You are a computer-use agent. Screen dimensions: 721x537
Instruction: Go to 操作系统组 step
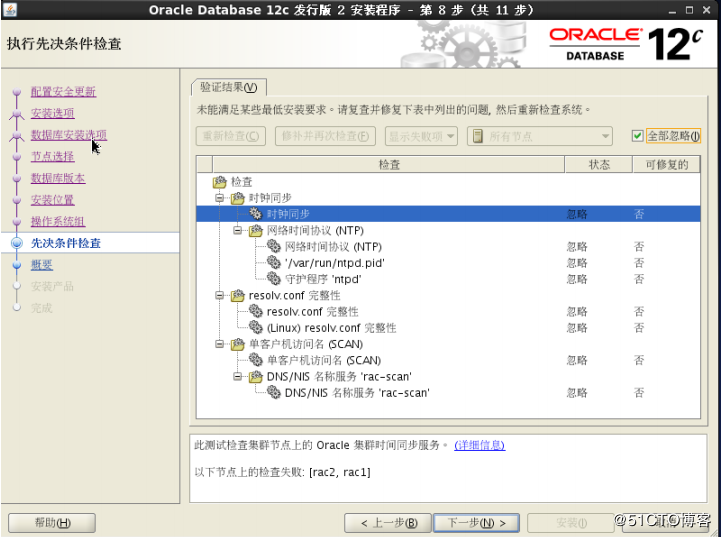coord(58,222)
